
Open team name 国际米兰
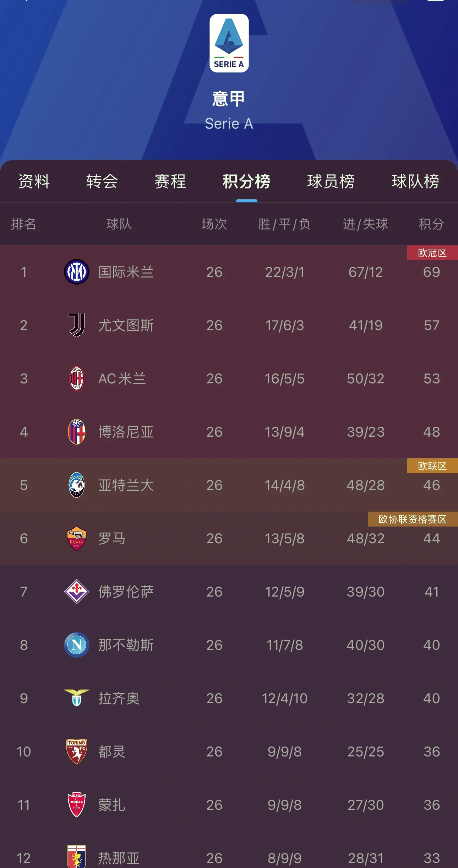coord(126,272)
